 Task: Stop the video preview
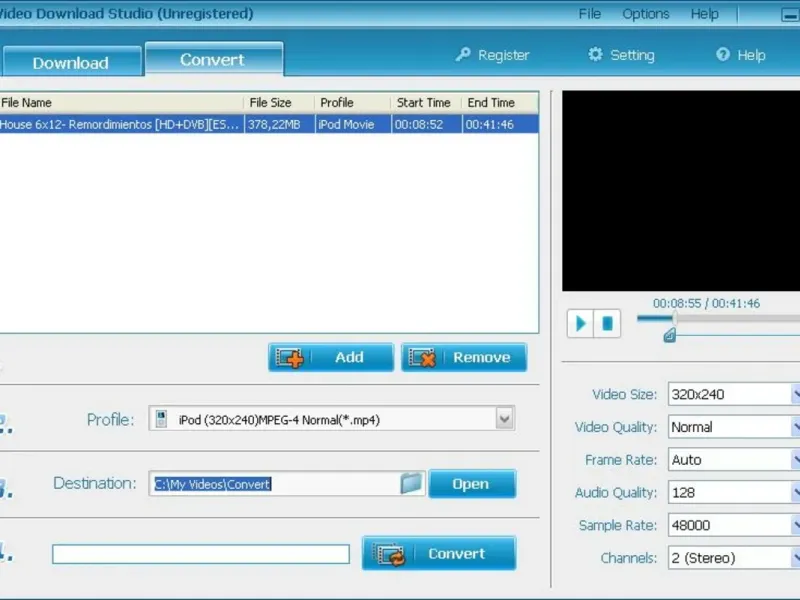[607, 323]
